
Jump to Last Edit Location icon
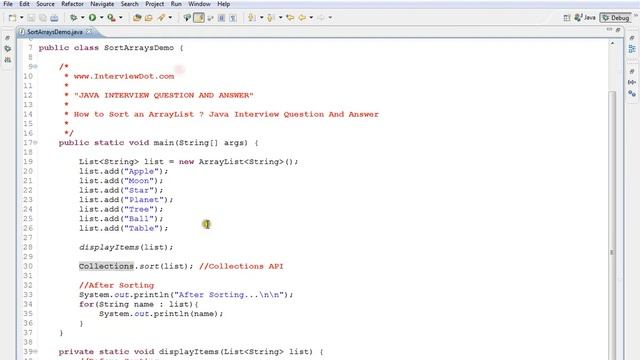[x=290, y=18]
